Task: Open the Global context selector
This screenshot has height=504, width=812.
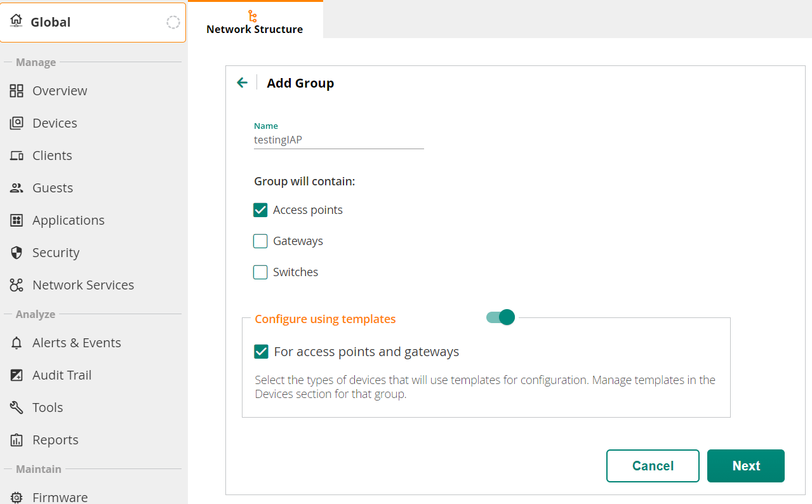Action: pos(93,22)
